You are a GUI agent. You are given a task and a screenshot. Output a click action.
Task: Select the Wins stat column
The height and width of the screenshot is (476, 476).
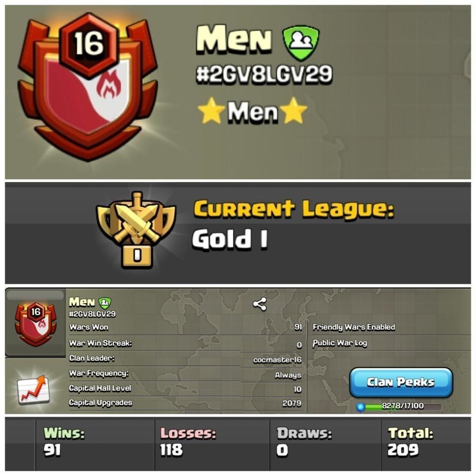point(95,444)
